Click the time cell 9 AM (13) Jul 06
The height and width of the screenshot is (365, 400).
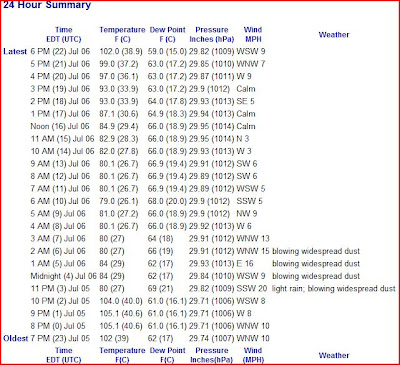pos(60,164)
